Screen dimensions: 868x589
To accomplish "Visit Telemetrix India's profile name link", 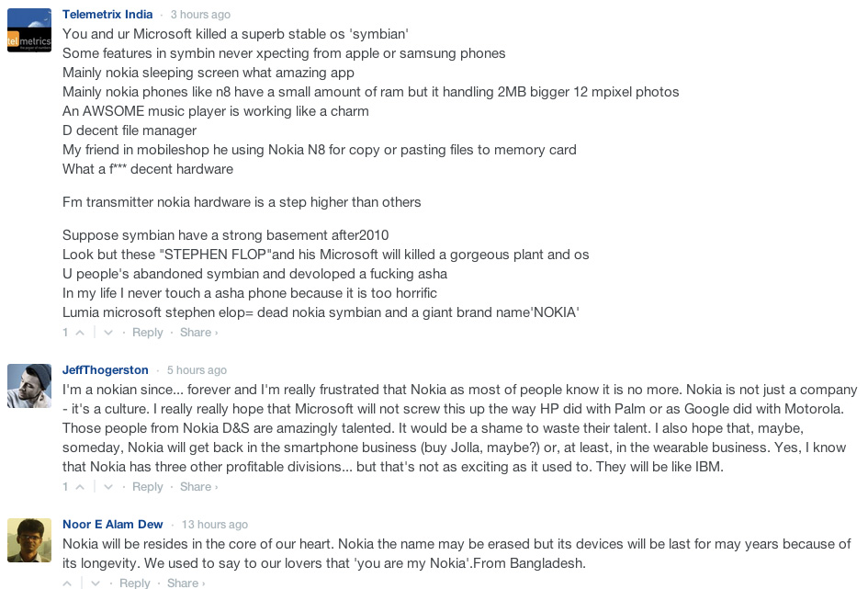I will [x=107, y=15].
